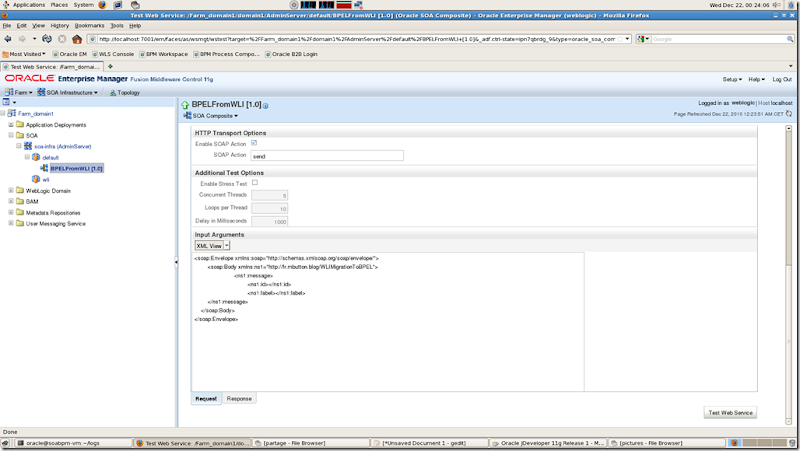
Task: Open a new browser tab with plus icon
Action: pos(110,66)
